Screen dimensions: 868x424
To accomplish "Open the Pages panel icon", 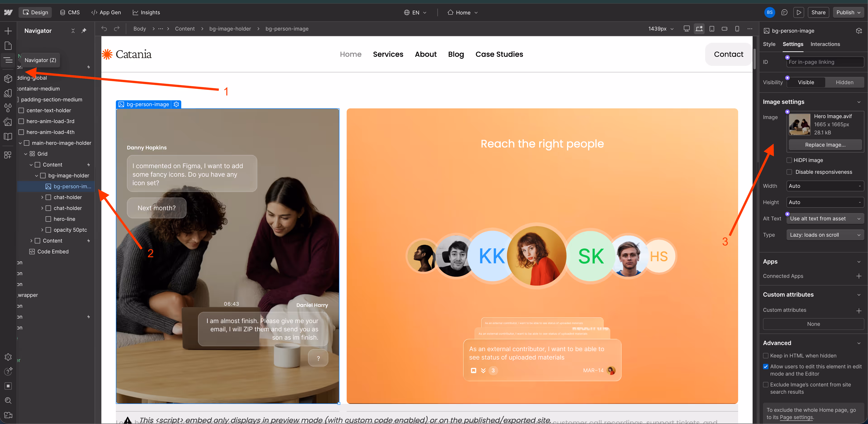I will click(x=8, y=46).
